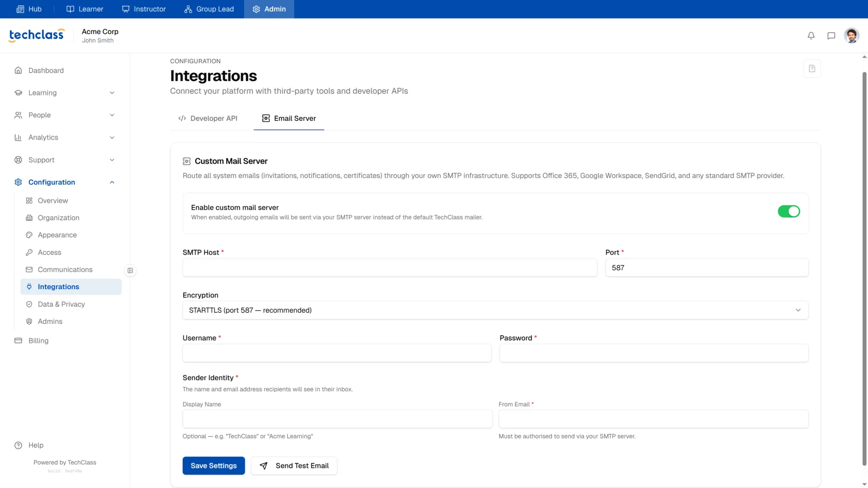Click the Billing card icon
This screenshot has width=868, height=488.
(18, 341)
